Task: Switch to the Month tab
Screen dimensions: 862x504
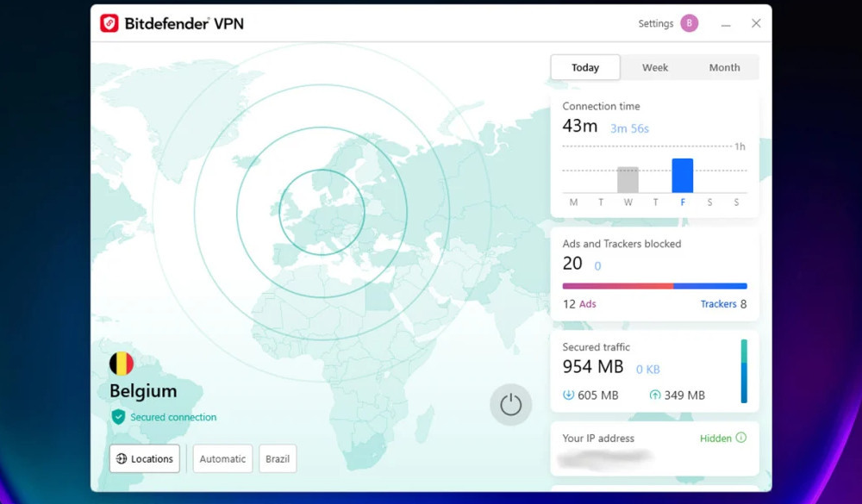Action: coord(724,67)
